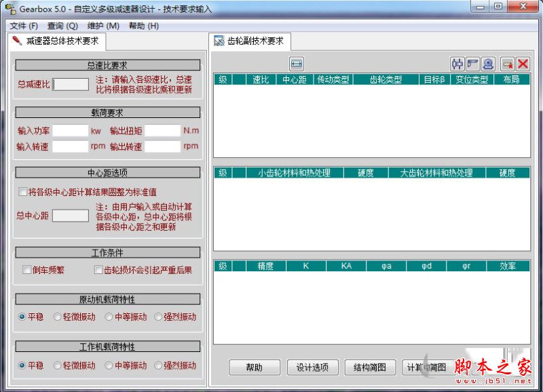Click the L-shaped bevel gear toolbar icon
Screen dimensions: 543x392
click(472, 64)
